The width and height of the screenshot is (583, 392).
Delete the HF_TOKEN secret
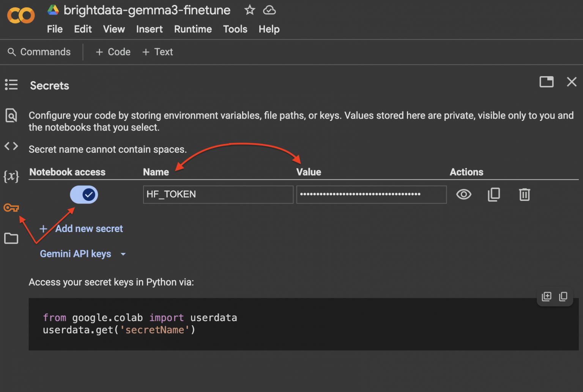[524, 194]
